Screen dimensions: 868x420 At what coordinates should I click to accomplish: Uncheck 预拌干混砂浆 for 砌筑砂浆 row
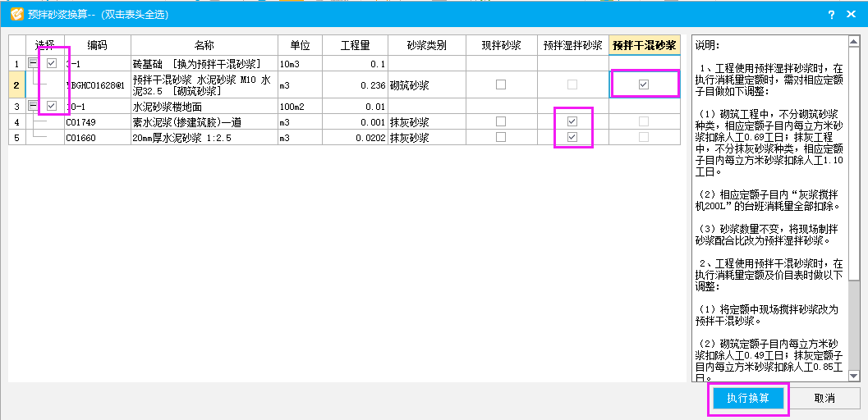tap(644, 84)
